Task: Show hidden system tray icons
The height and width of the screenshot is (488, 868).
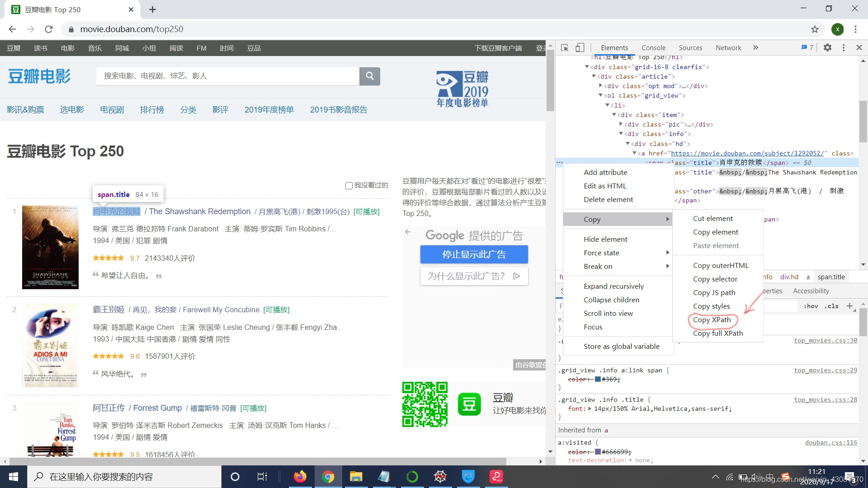Action: tap(715, 477)
